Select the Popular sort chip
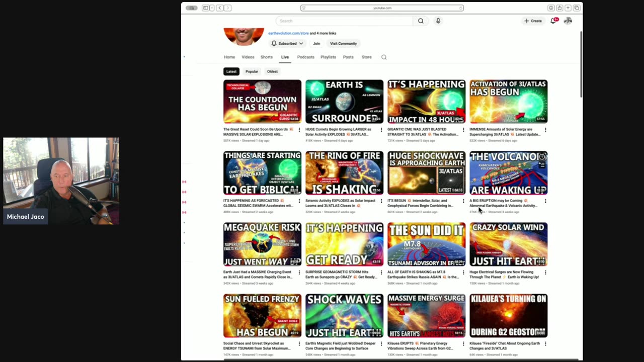 252,71
